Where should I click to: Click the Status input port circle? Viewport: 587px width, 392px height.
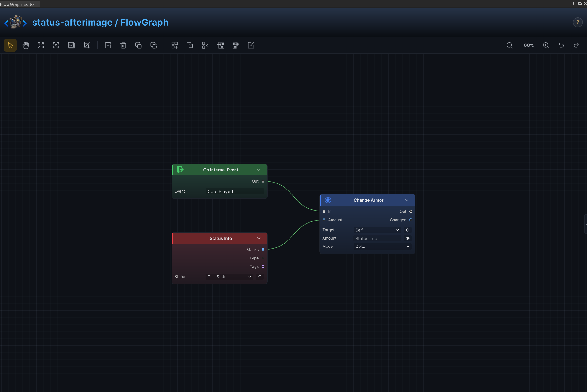click(260, 277)
